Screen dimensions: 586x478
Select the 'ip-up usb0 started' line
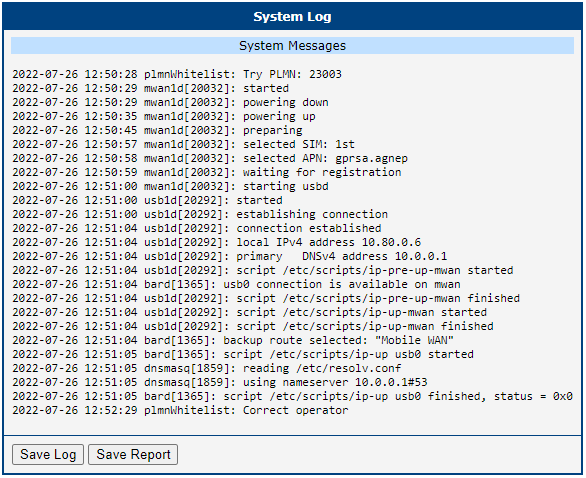(243, 354)
